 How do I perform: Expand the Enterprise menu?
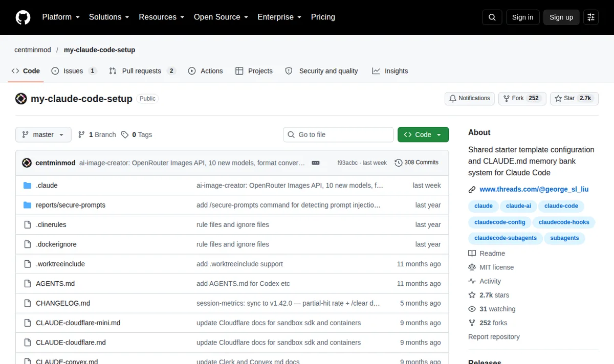[x=279, y=17]
